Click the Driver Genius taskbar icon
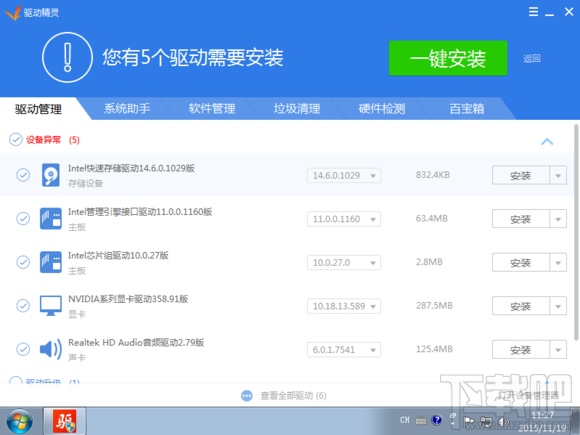This screenshot has width=580, height=435. [65, 421]
